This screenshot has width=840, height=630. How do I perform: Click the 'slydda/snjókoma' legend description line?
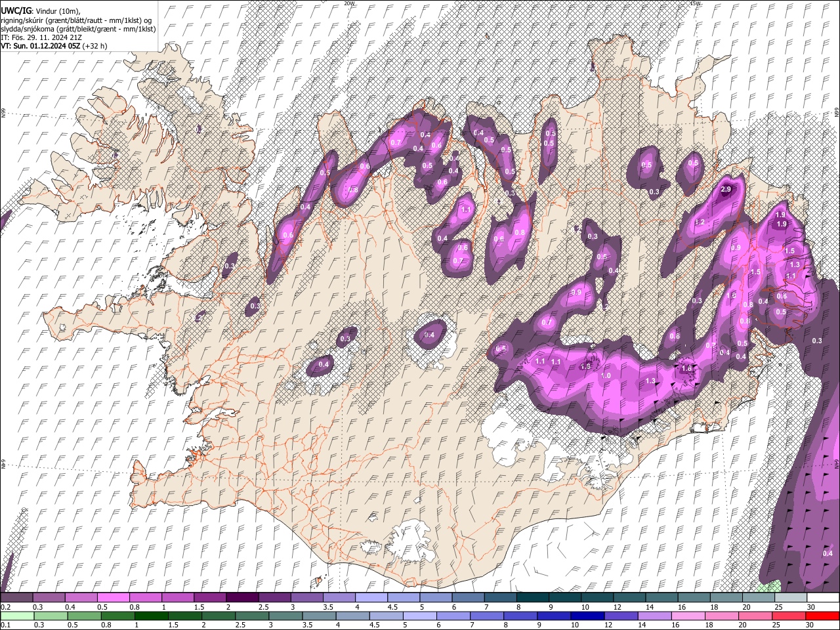tap(79, 29)
